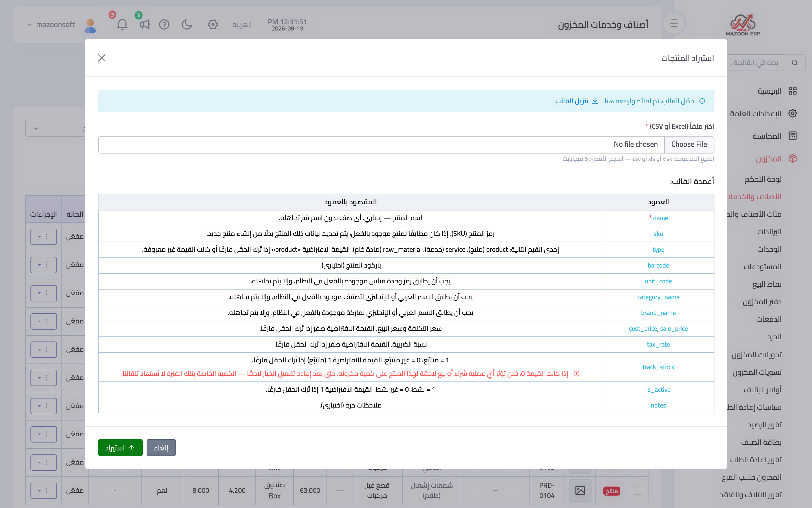
Task: Click the image thumbnail in PRD-0104 row
Action: tap(580, 491)
